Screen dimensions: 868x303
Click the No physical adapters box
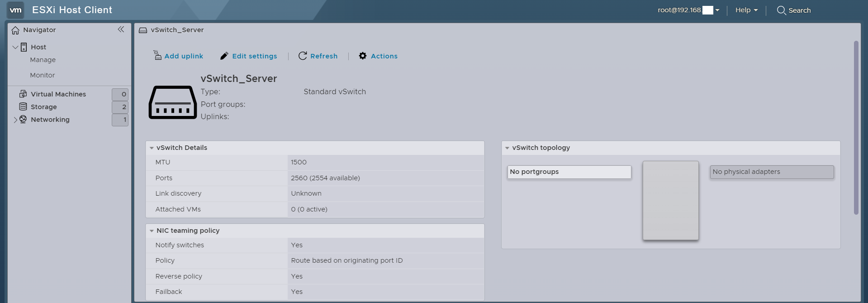772,172
